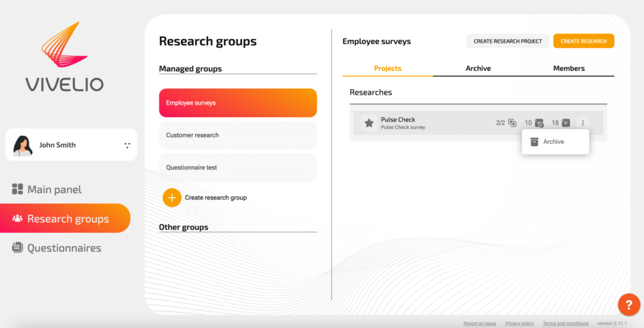Click the 2/2 waves icon
Viewport: 644px width, 328px height.
pos(512,123)
